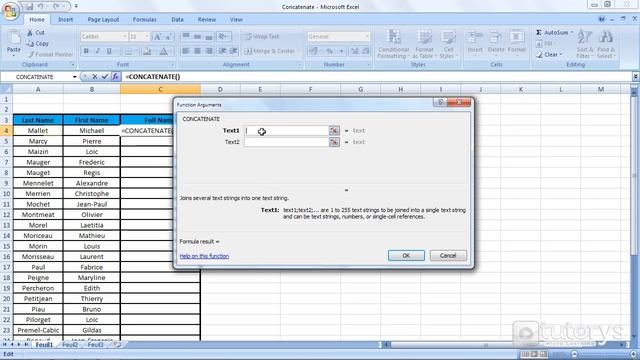Expand the formula bar

[x=636, y=76]
